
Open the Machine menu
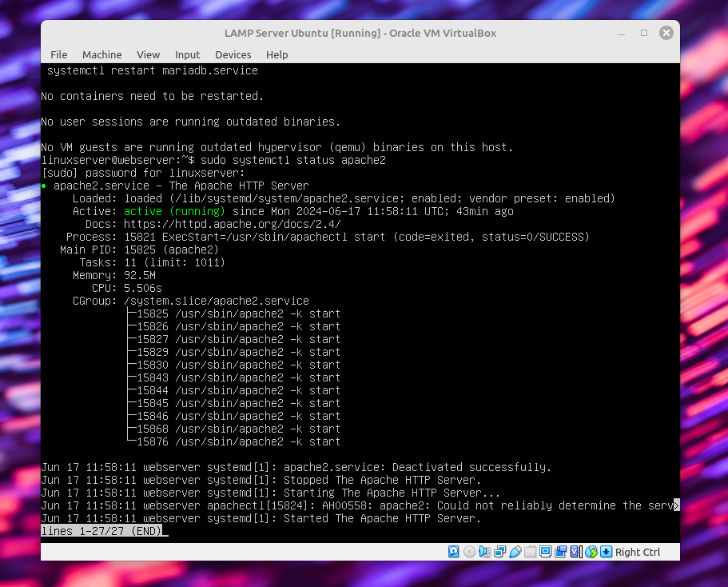(x=102, y=55)
